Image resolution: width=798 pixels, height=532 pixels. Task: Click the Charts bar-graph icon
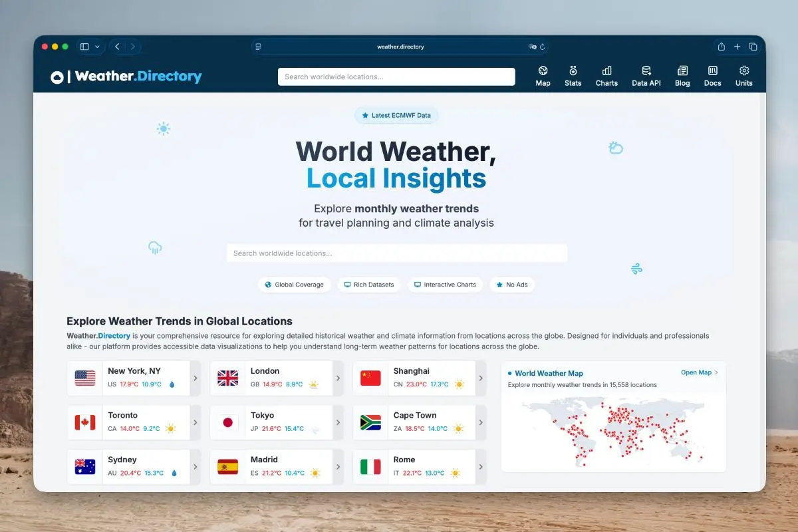(x=606, y=70)
